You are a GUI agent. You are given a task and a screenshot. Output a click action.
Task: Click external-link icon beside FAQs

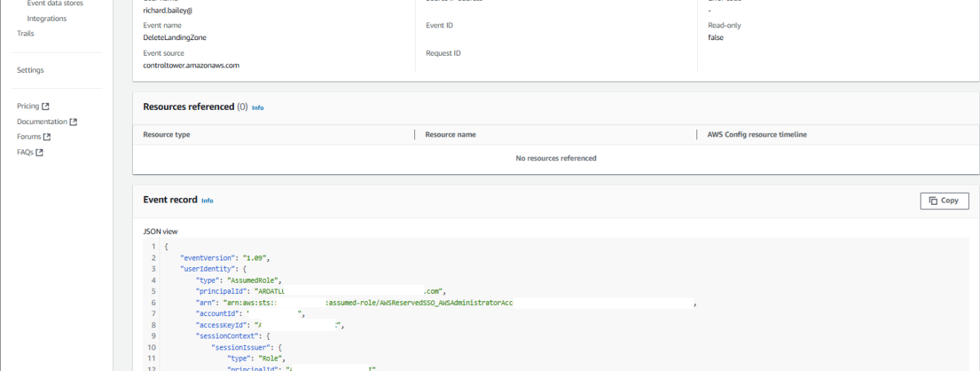40,152
